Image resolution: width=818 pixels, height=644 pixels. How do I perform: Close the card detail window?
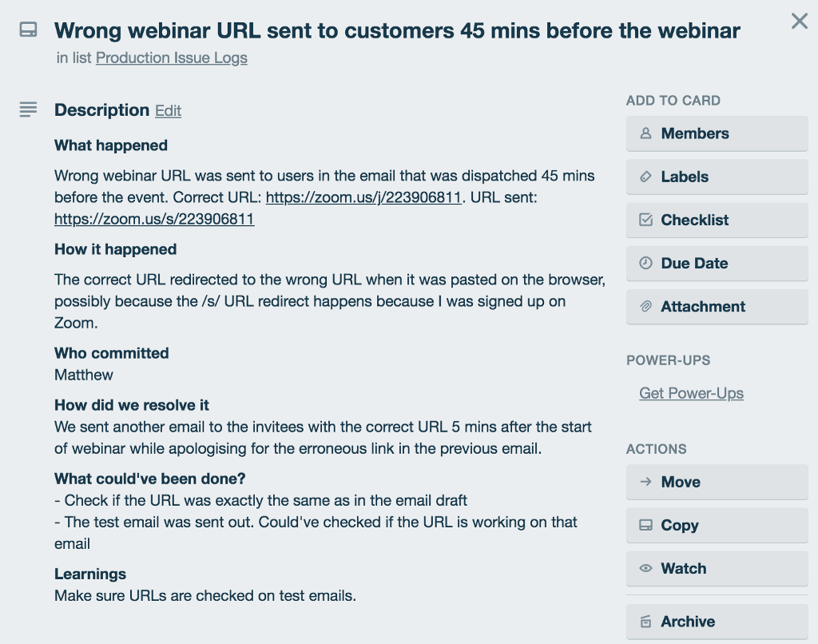pyautogui.click(x=799, y=21)
